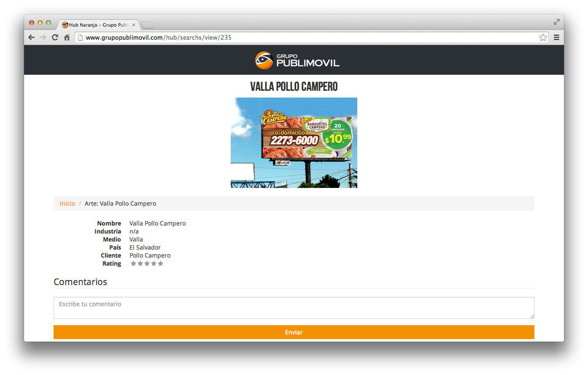
Task: Click the Nombre value Valla Pollo Campero
Action: coord(157,223)
